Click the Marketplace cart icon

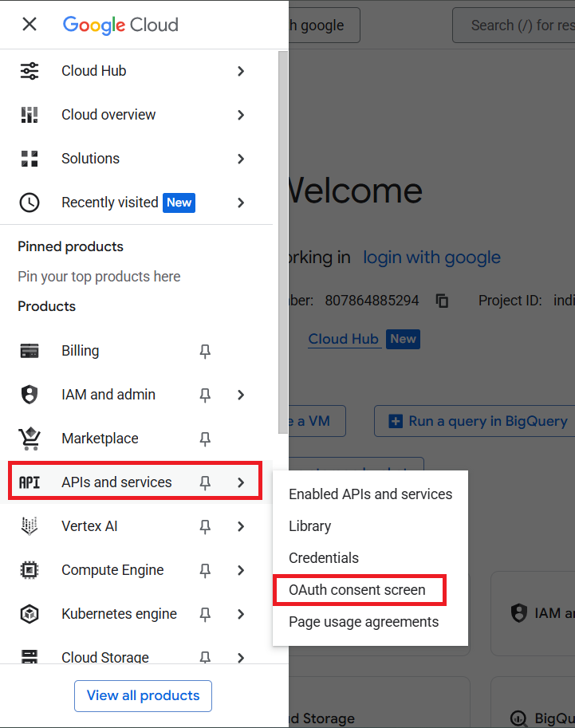[30, 439]
